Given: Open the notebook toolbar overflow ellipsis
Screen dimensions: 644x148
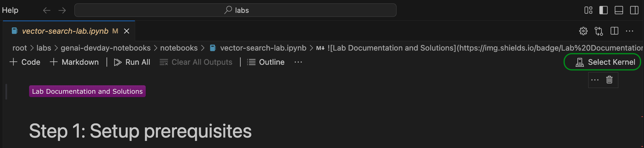Looking at the screenshot, I should click(x=298, y=62).
